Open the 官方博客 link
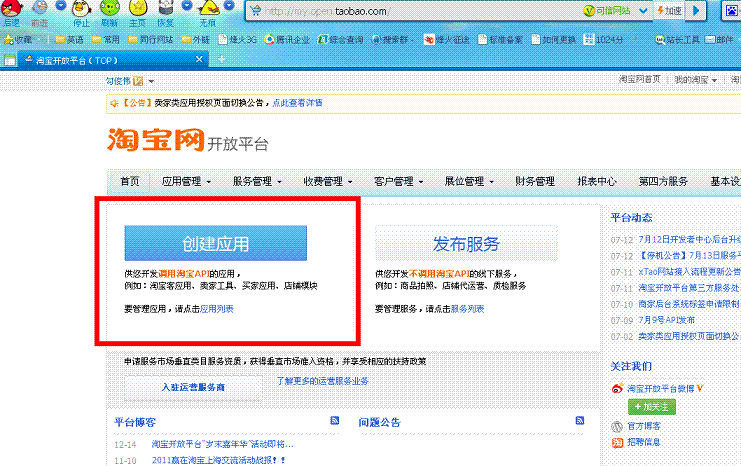This screenshot has width=741, height=466. coord(644,426)
